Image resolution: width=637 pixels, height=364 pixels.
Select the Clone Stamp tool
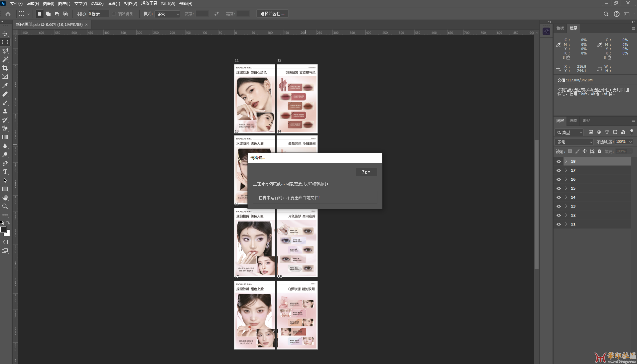pyautogui.click(x=5, y=111)
